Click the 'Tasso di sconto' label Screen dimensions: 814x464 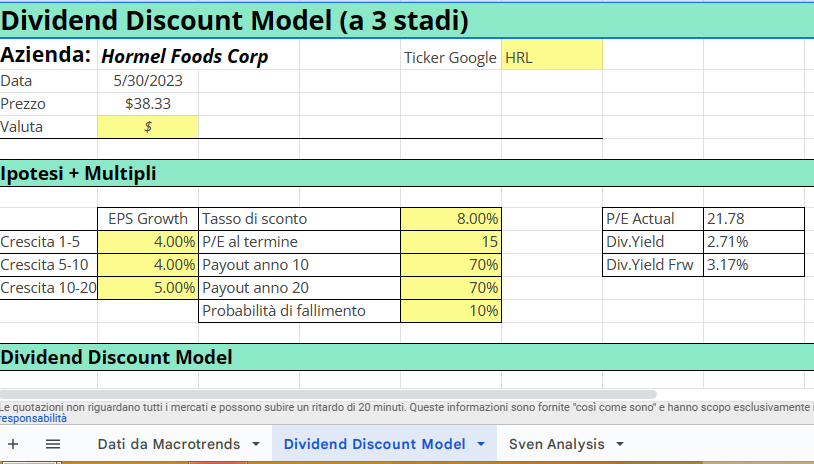[254, 219]
